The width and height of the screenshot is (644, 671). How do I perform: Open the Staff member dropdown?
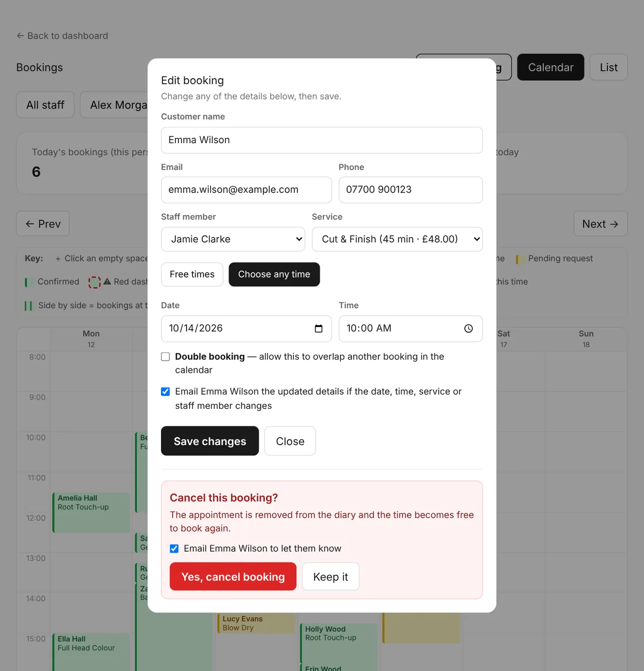coord(233,239)
